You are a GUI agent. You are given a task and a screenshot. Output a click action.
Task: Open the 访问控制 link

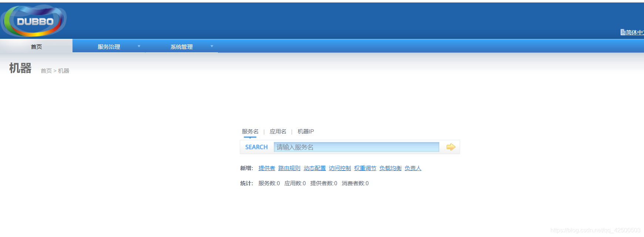tap(340, 168)
